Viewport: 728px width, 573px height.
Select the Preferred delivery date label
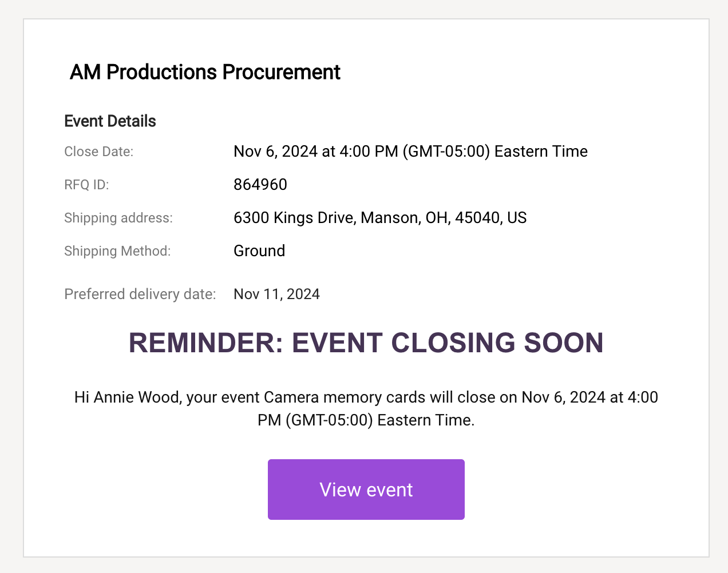click(140, 294)
